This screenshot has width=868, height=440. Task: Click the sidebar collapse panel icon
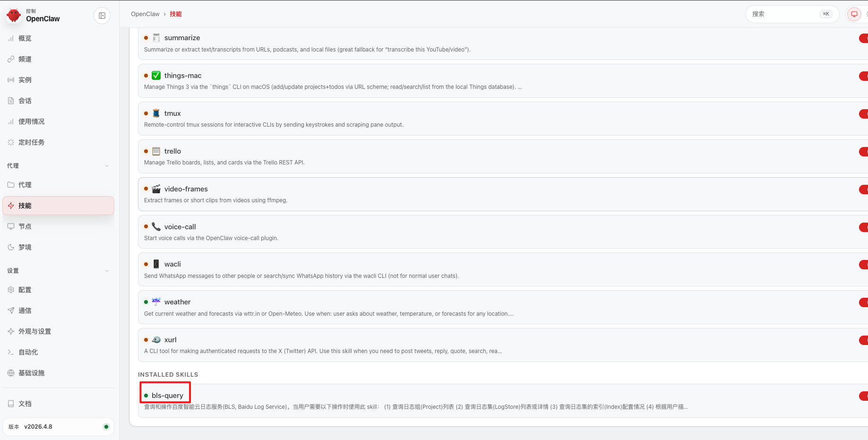pos(102,16)
